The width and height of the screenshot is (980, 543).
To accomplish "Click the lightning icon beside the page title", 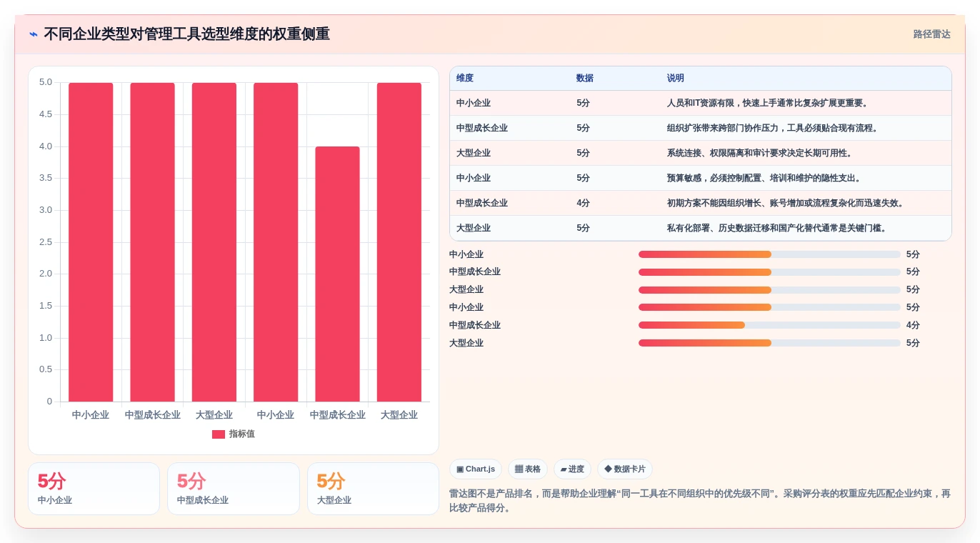I will coord(34,34).
